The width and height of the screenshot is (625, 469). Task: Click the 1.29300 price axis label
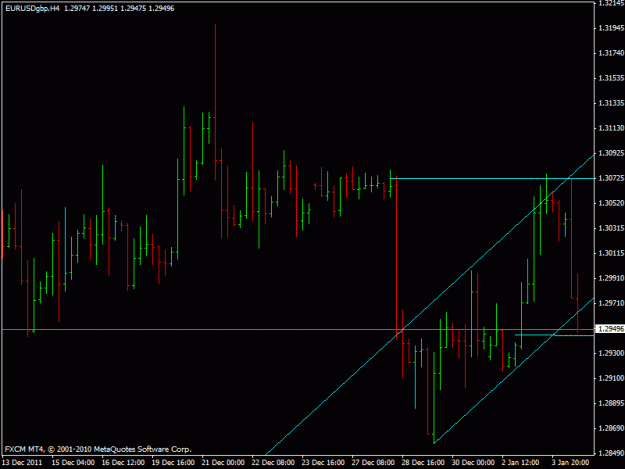coord(611,353)
